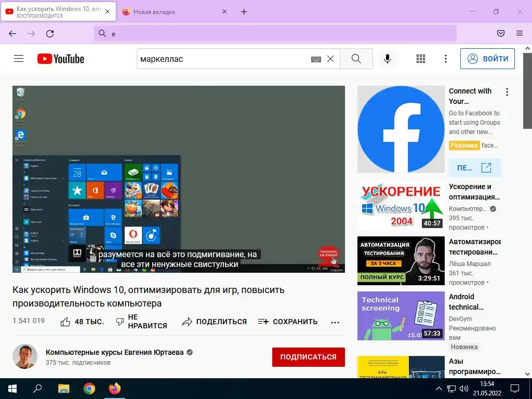Image resolution: width=532 pixels, height=399 pixels.
Task: Go back in Firefox
Action: pos(12,33)
